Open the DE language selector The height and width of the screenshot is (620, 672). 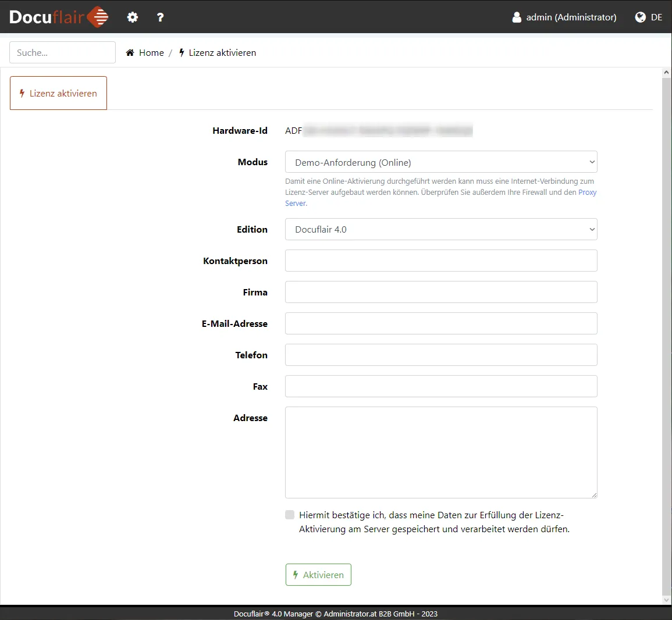pyautogui.click(x=656, y=17)
